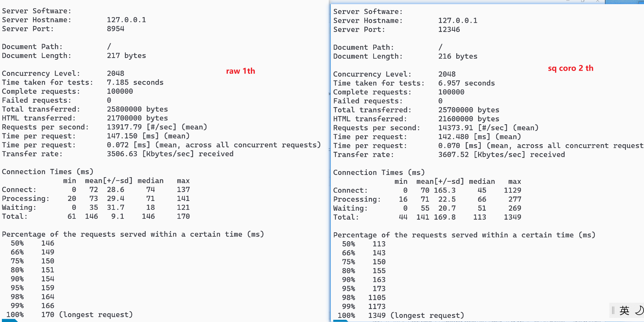Select the Document Path slash value
This screenshot has width=644, height=322.
point(108,46)
